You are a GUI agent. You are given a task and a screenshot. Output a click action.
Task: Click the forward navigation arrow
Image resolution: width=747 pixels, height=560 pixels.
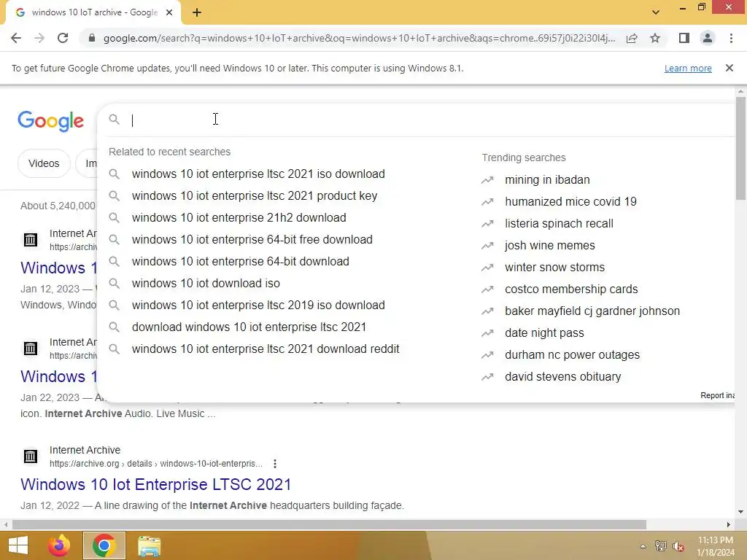coord(39,38)
